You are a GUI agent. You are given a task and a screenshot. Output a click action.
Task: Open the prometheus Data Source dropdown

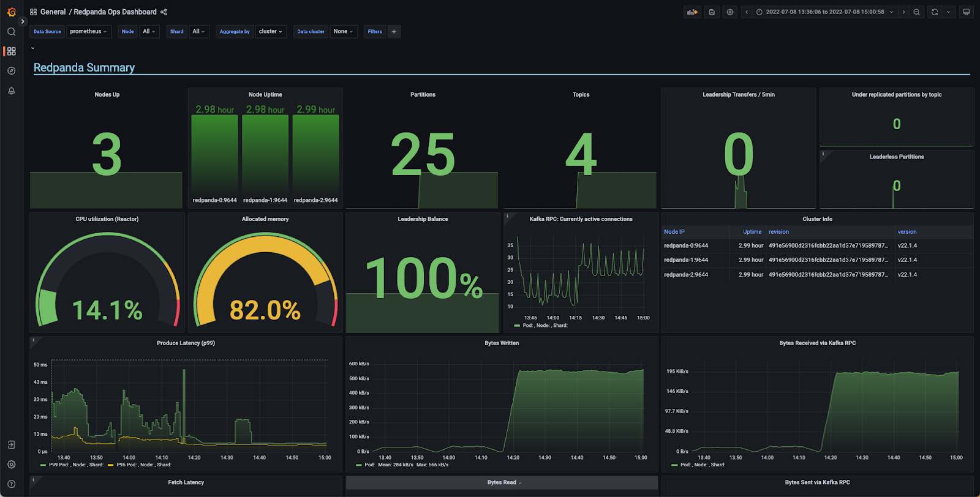coord(88,31)
